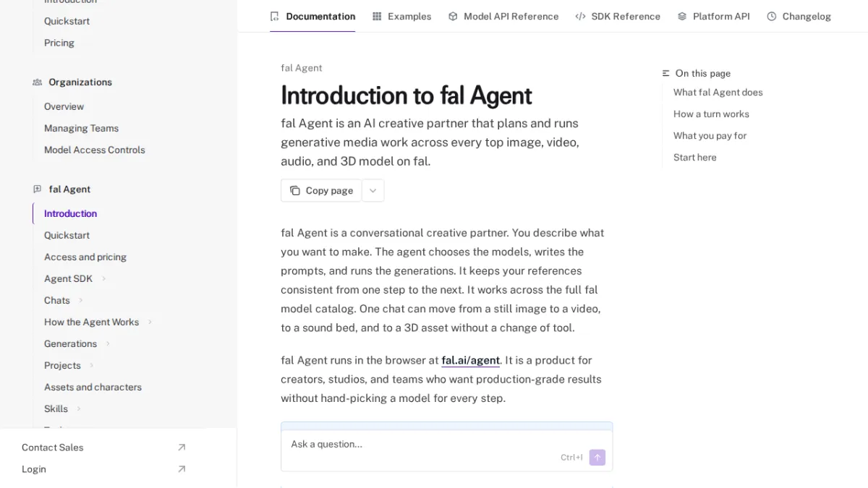Jump to Start here section

click(695, 158)
